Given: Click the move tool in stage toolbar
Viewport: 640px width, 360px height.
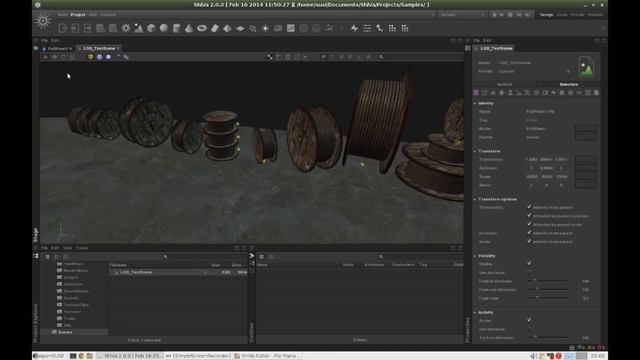Looking at the screenshot, I should coord(54,57).
